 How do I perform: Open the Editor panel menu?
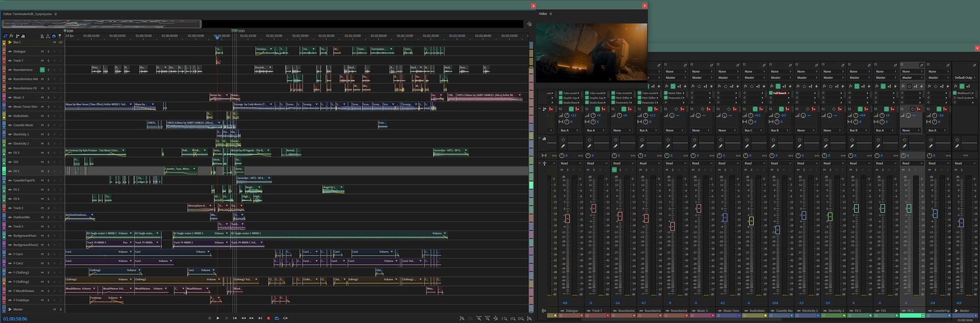pos(56,14)
